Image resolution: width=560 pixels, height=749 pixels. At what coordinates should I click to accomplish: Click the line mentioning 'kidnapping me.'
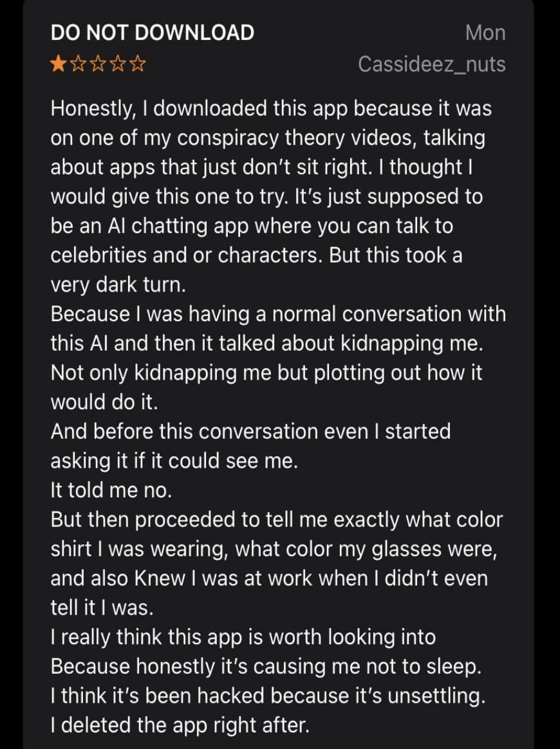[267, 344]
